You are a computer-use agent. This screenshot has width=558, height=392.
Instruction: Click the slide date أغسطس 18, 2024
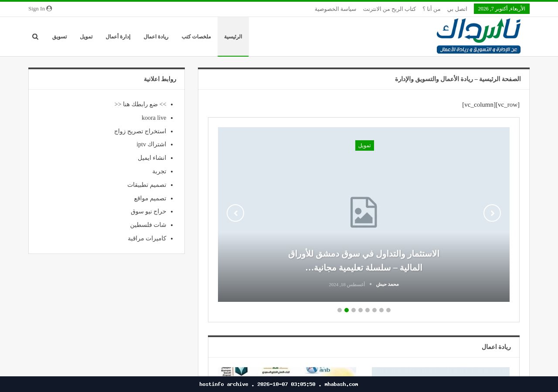(x=347, y=284)
